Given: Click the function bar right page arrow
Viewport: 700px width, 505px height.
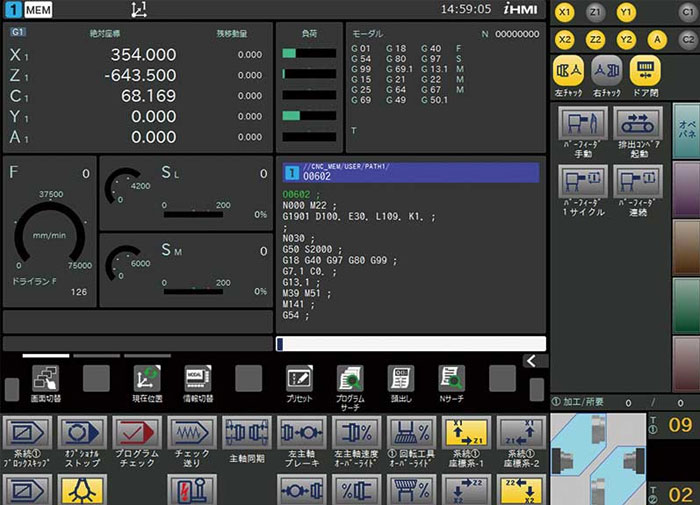Looking at the screenshot, I should (537, 389).
